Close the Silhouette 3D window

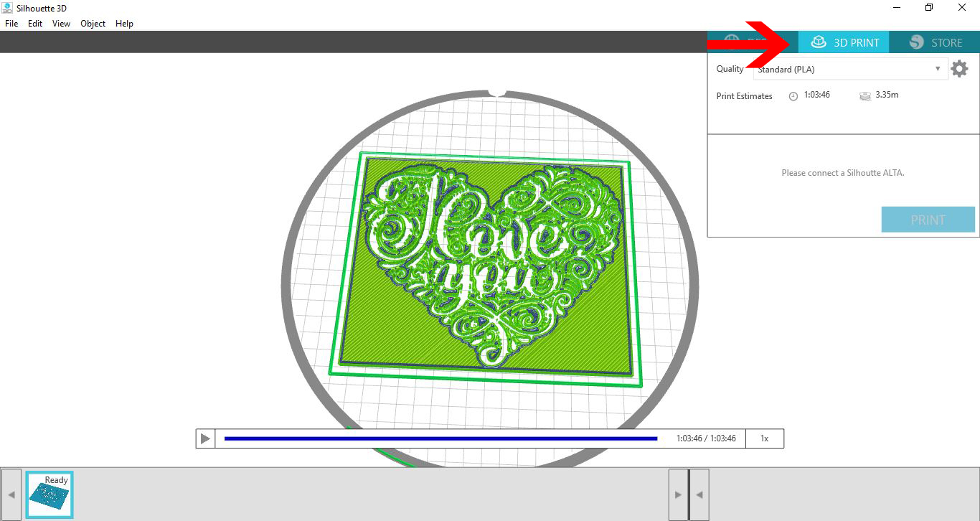click(962, 8)
